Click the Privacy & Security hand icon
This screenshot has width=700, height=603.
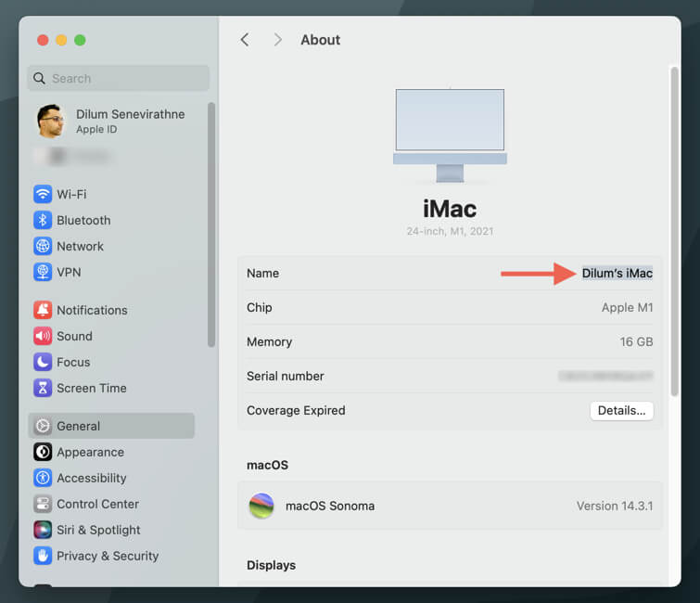43,555
